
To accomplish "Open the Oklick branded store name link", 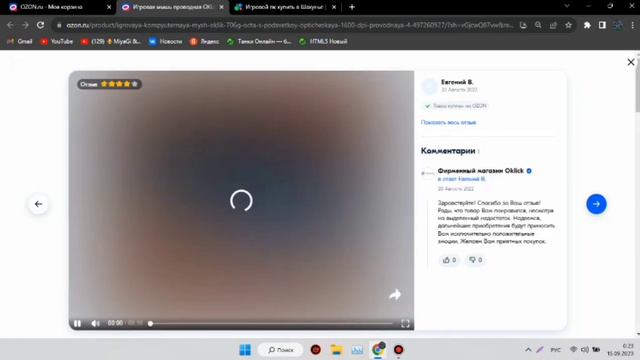I will coord(480,171).
